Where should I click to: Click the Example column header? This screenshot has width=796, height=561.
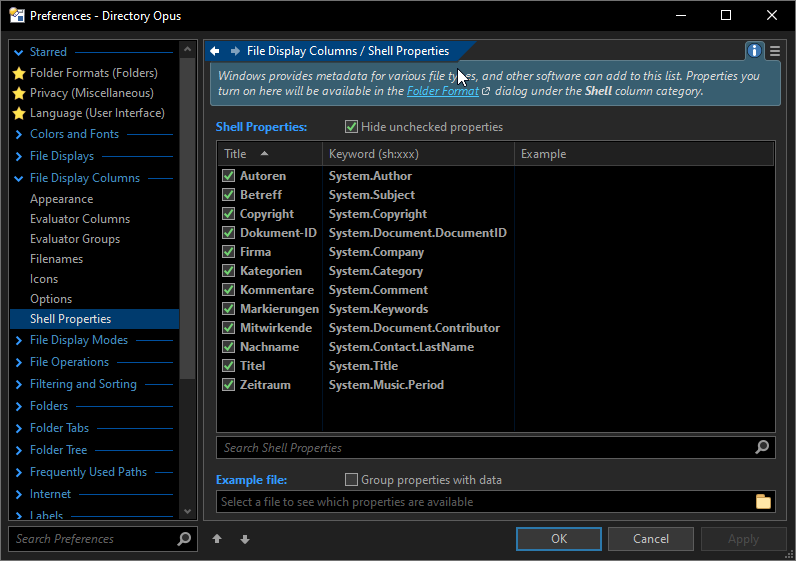point(644,154)
